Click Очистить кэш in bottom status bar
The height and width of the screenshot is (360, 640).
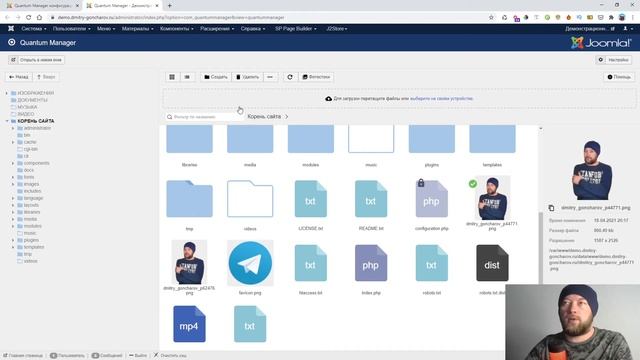tap(170, 356)
